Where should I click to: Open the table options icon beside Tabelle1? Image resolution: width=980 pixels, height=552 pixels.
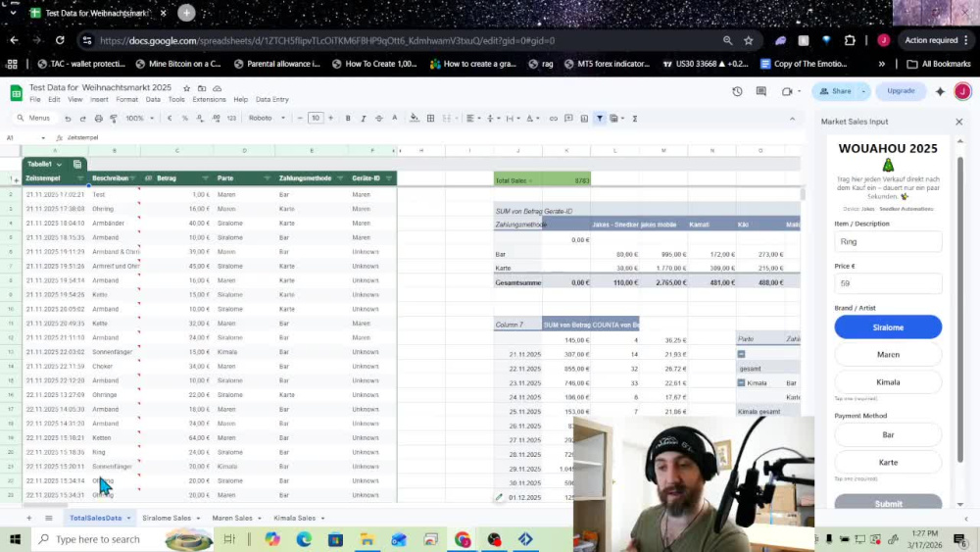pos(77,164)
